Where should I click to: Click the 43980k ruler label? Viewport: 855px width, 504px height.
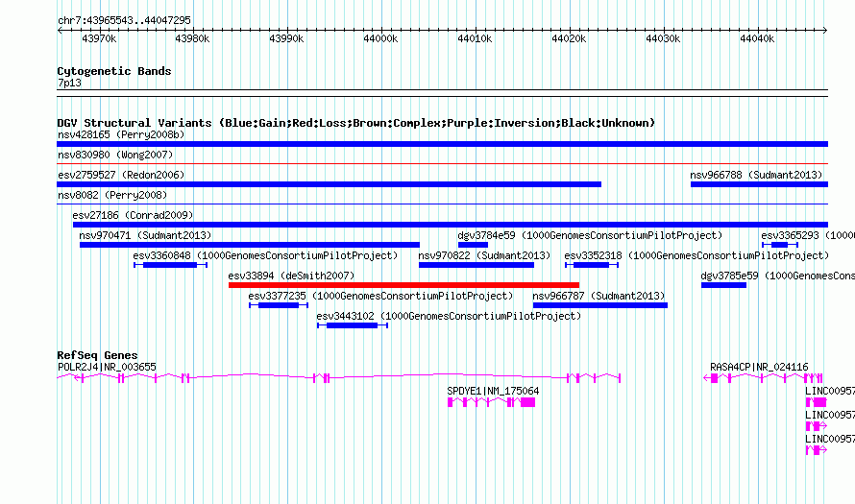coord(192,38)
